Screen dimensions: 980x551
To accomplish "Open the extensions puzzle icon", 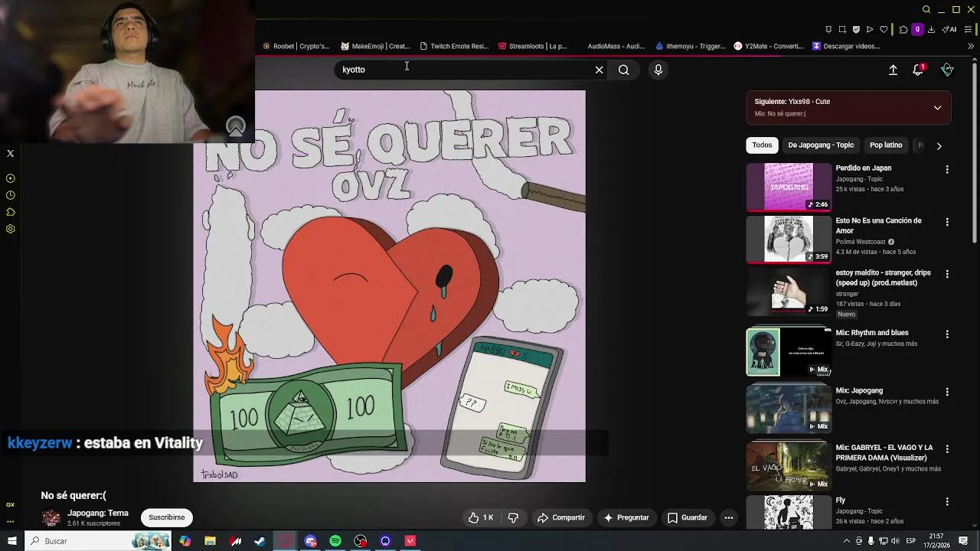I will tap(903, 30).
